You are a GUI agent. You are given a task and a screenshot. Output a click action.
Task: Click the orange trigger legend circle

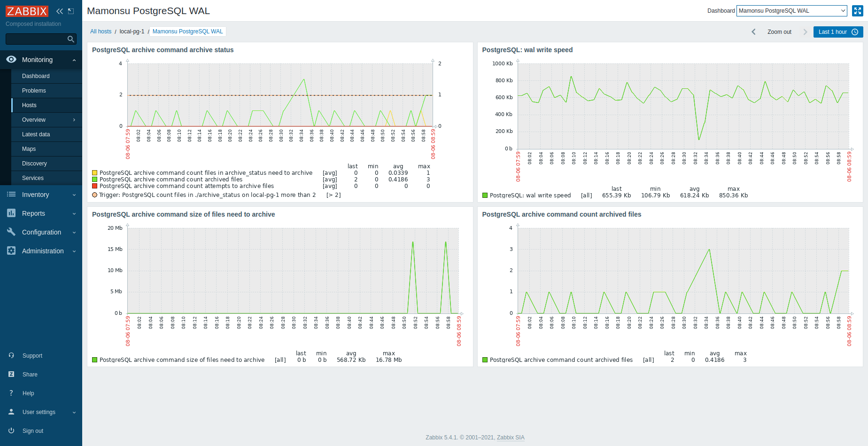[x=95, y=195]
